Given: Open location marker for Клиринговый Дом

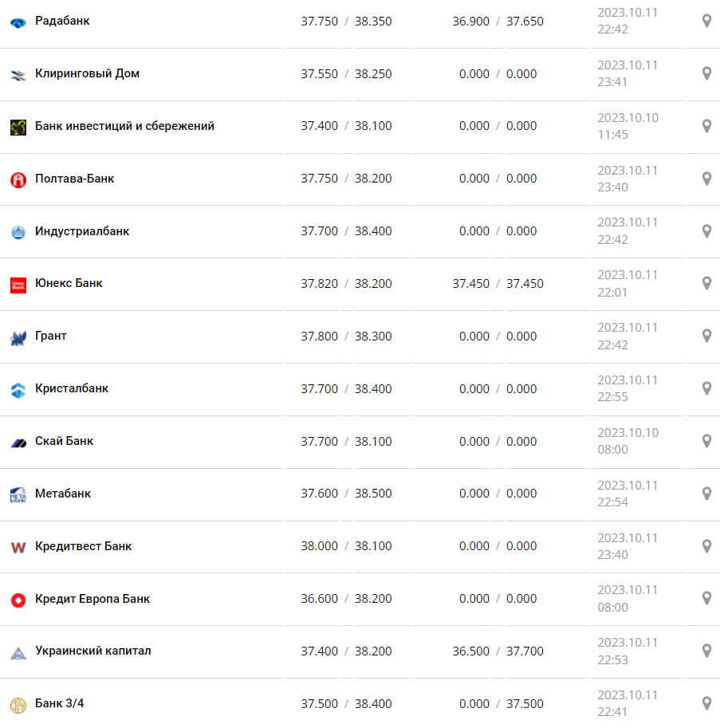Looking at the screenshot, I should (x=706, y=73).
